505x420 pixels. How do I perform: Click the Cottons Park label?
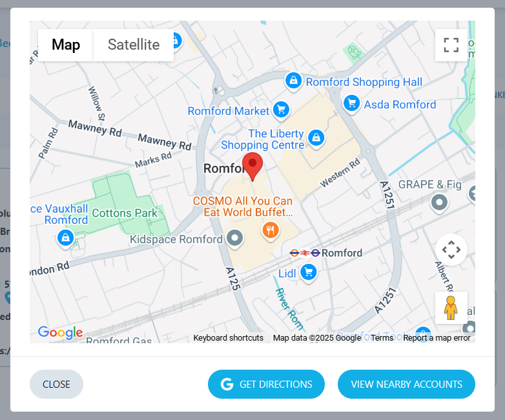125,213
